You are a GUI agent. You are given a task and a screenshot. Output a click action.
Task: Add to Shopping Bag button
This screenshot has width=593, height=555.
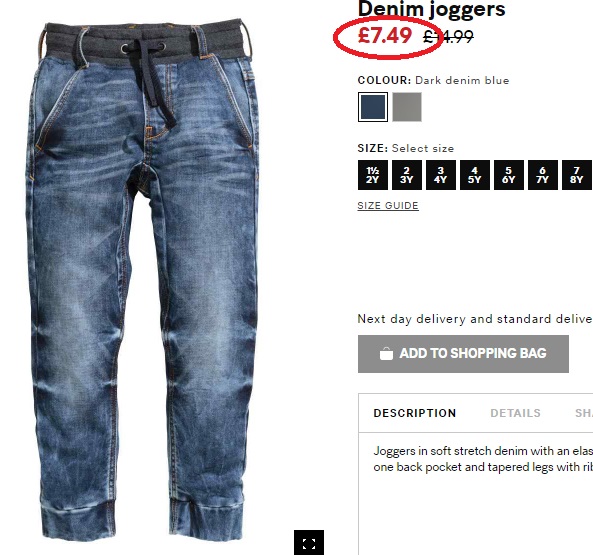click(463, 354)
